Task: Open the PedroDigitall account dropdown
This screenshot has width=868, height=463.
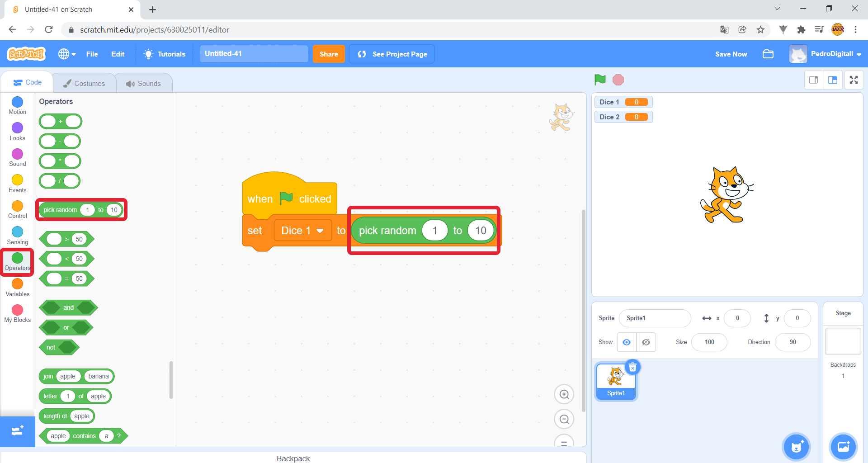Action: tap(826, 54)
